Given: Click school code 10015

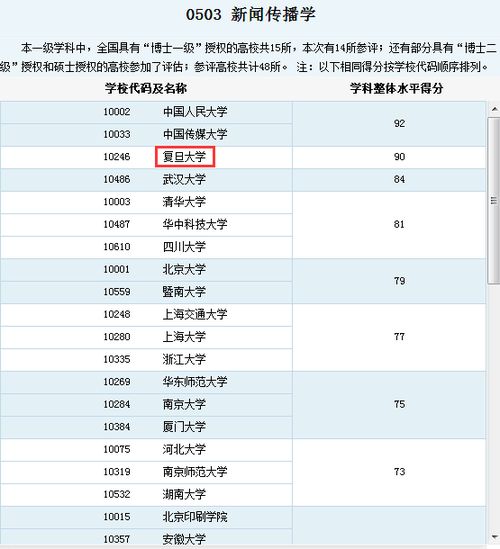Looking at the screenshot, I should click(x=117, y=517).
